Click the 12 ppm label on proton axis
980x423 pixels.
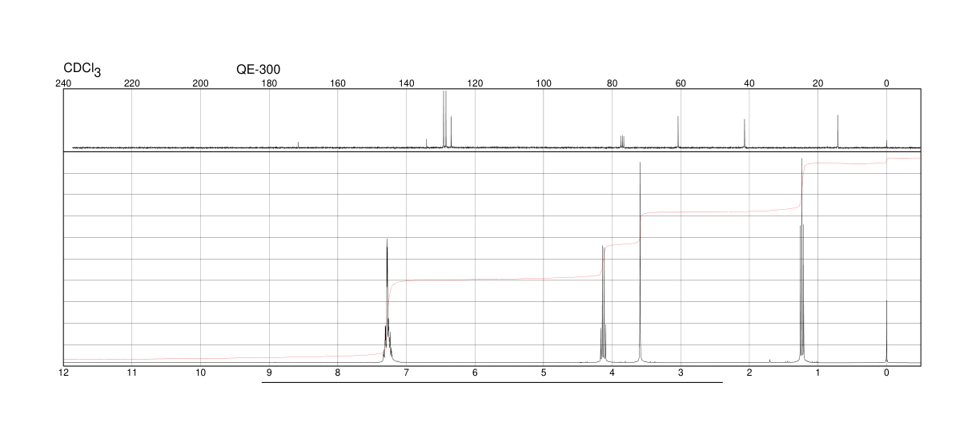(63, 373)
